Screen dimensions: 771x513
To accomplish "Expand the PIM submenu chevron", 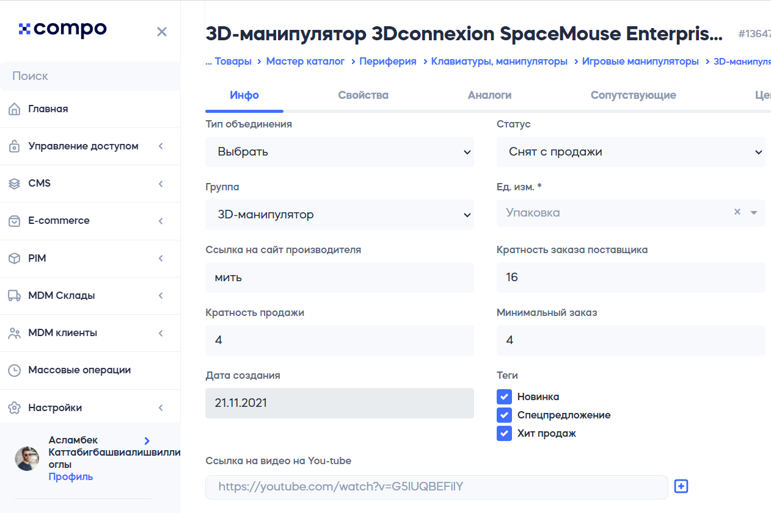I will click(161, 258).
